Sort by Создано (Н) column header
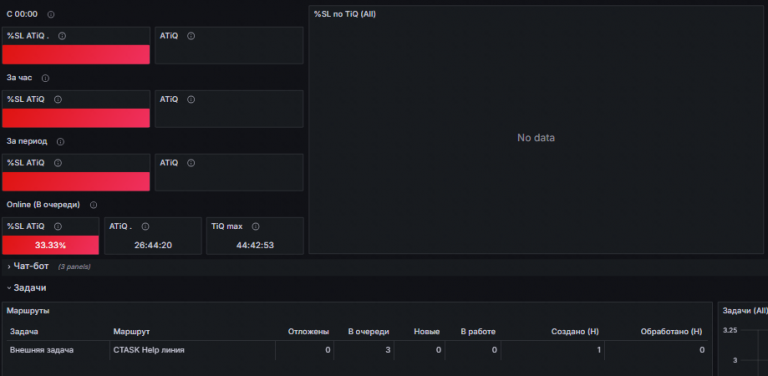This screenshot has width=768, height=376. tap(575, 331)
